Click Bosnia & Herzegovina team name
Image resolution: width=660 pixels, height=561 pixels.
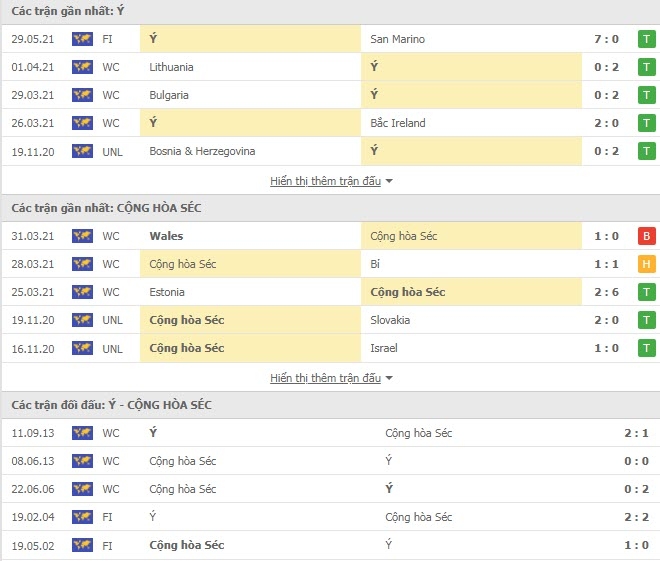[202, 151]
